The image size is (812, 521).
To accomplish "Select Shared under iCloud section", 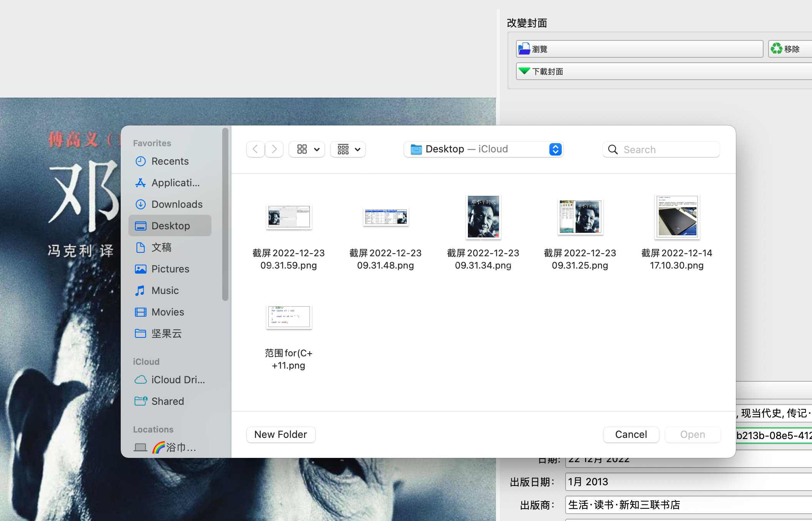I will pos(167,401).
